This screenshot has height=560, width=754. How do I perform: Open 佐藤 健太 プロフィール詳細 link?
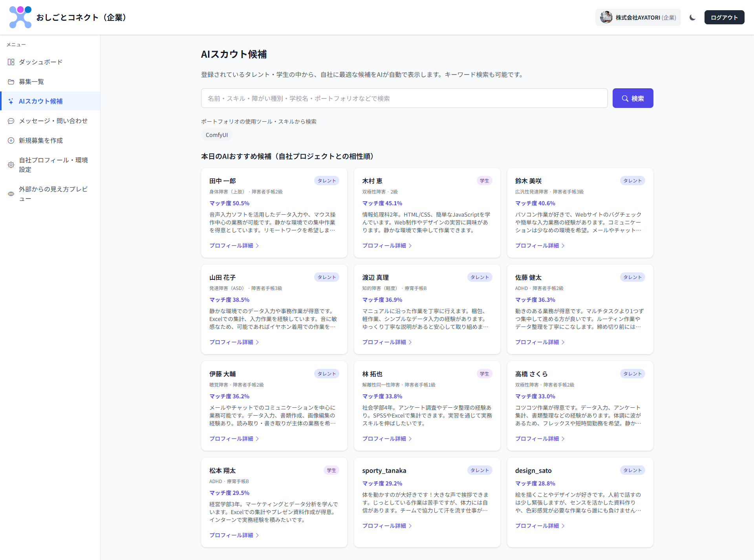click(x=540, y=342)
